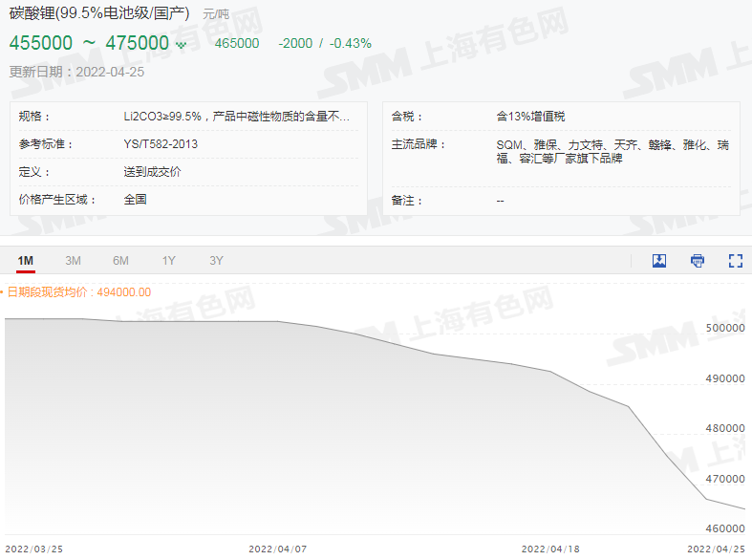Image resolution: width=752 pixels, height=560 pixels.
Task: Click the 碳酸锂(99.5%电池级/国产) title
Action: pyautogui.click(x=99, y=13)
